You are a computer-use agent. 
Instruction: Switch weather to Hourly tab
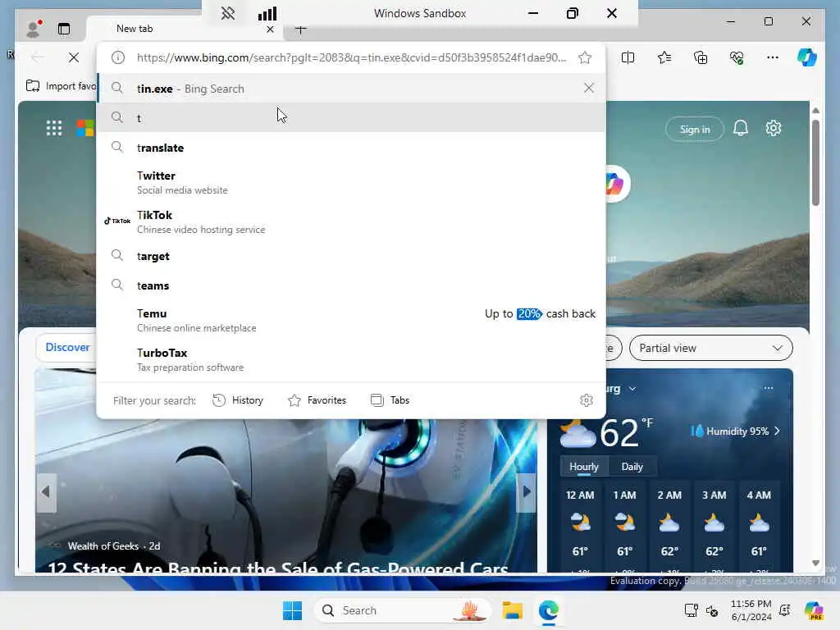[x=584, y=467]
